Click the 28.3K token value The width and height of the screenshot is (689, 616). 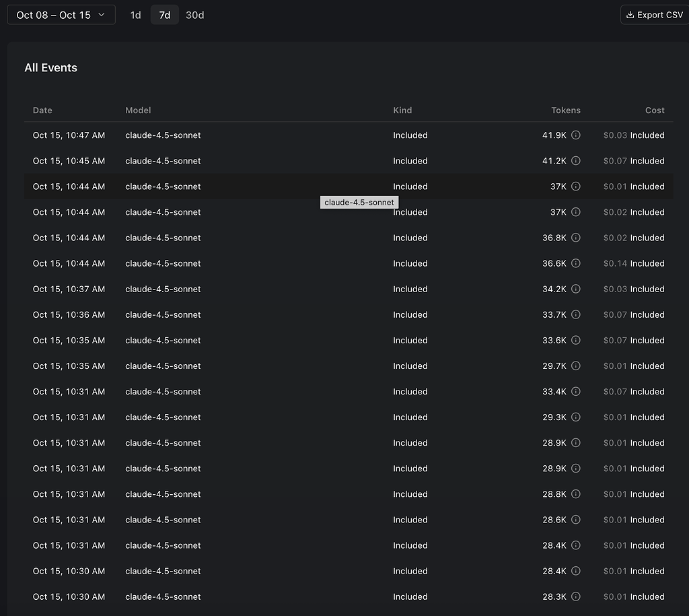[x=554, y=596]
